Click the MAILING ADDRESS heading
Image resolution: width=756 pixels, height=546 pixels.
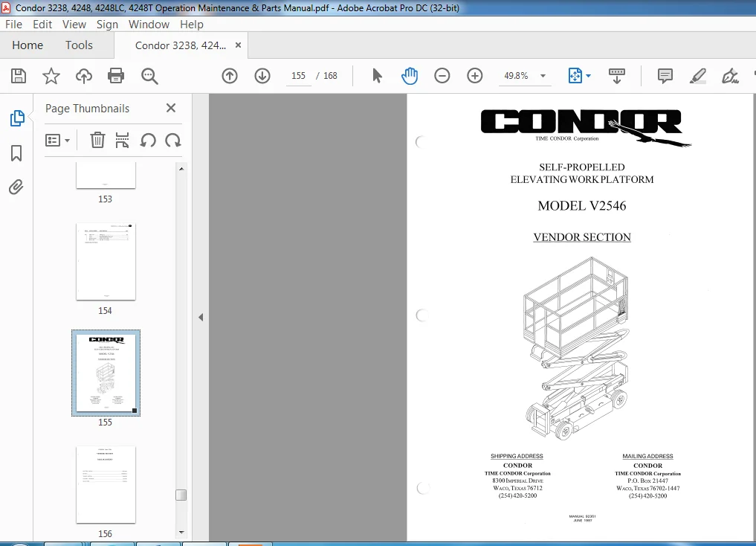tap(647, 456)
